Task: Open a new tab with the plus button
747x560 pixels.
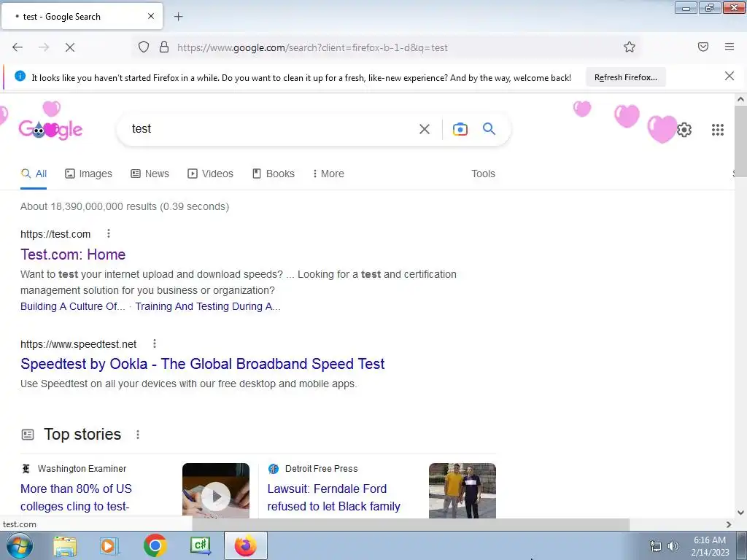Action: tap(178, 17)
